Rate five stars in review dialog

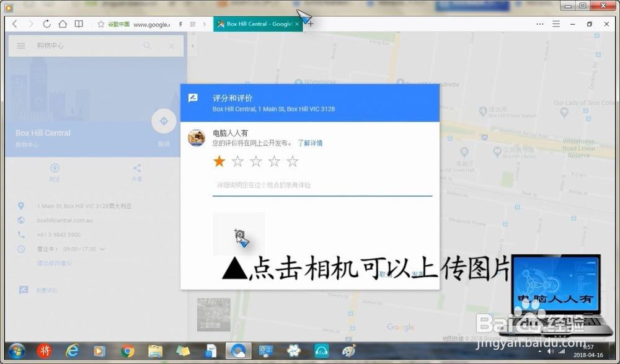point(292,161)
